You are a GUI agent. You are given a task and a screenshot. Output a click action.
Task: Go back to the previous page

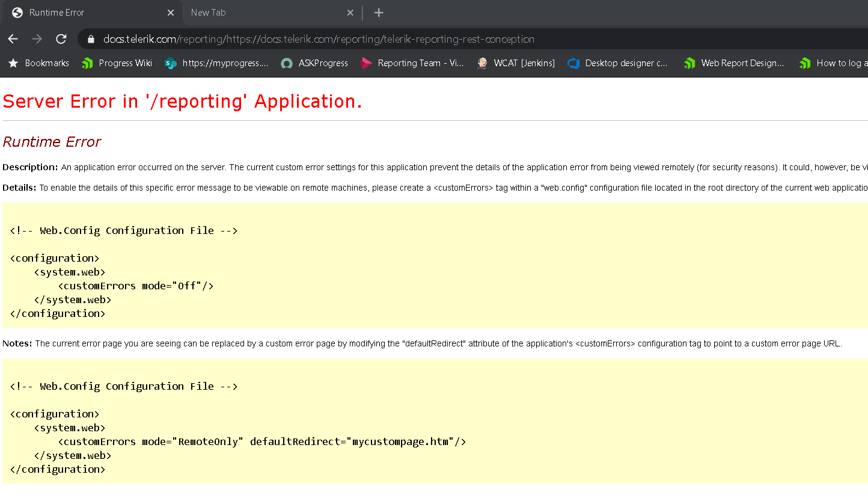[13, 39]
